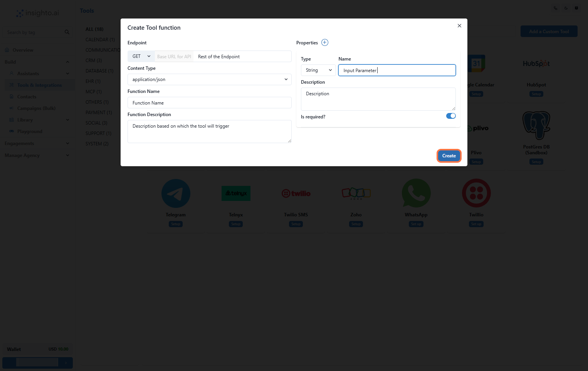Click the property Name input field
The image size is (588, 371).
tap(397, 70)
